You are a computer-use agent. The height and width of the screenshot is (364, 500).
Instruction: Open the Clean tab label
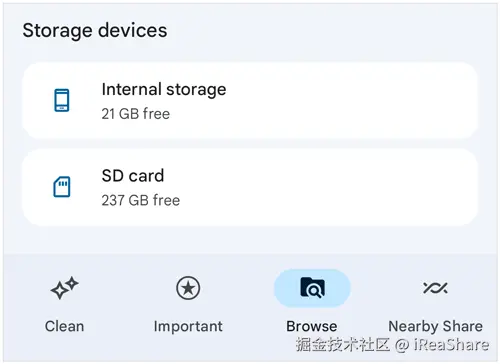point(64,326)
